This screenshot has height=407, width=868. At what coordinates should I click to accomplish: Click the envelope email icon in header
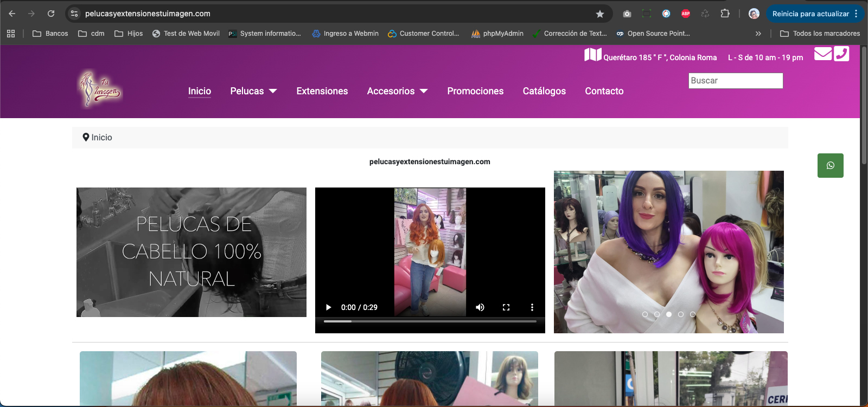point(823,54)
